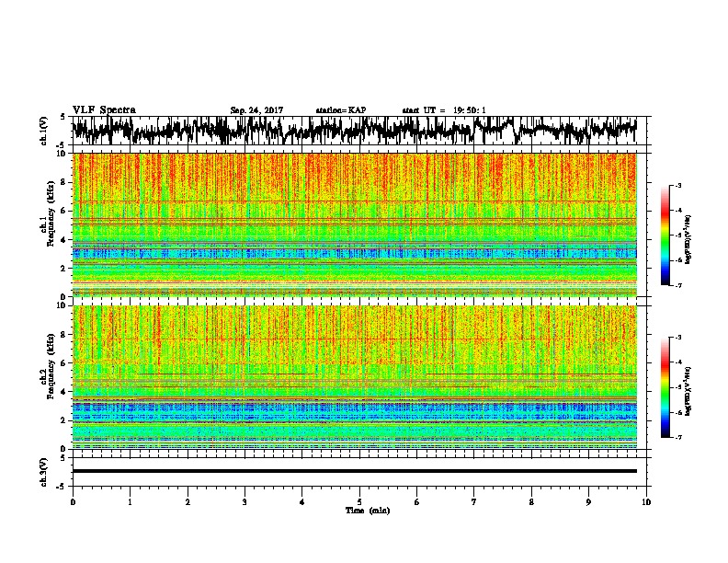The image size is (728, 563).
Task: Click the ch.3(V) axis label
Action: pyautogui.click(x=44, y=472)
